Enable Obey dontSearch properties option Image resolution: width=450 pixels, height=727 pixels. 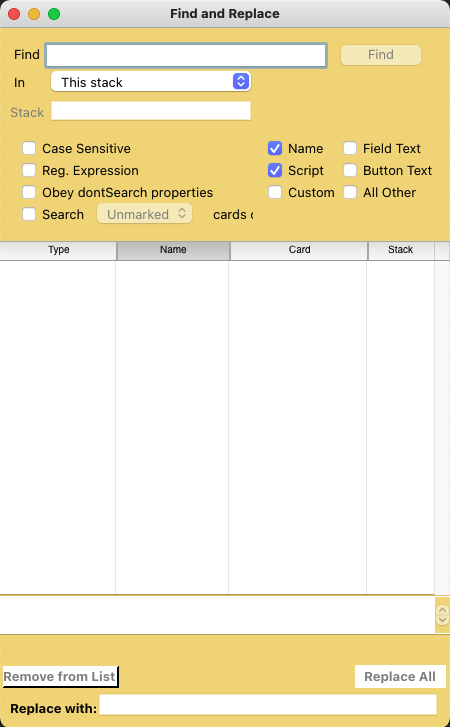(x=29, y=192)
